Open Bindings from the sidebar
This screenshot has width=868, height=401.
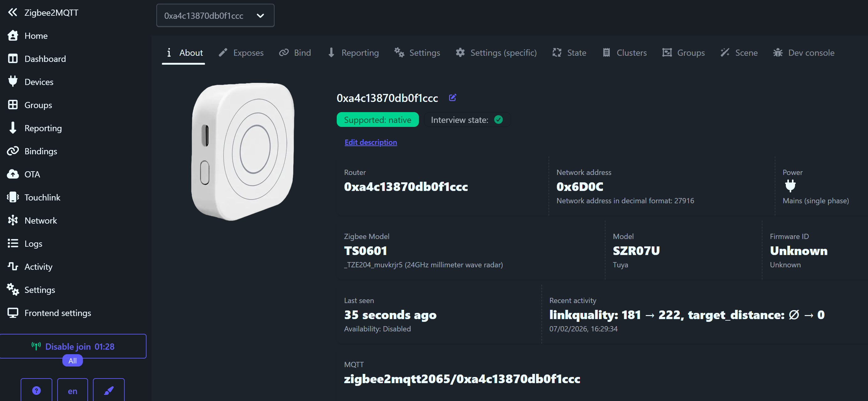[x=40, y=151]
